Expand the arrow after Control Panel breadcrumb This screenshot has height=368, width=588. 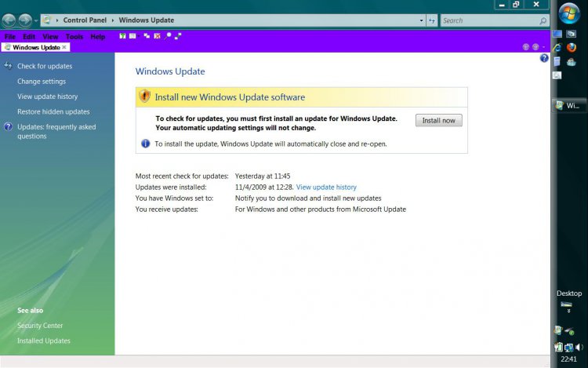pyautogui.click(x=112, y=20)
